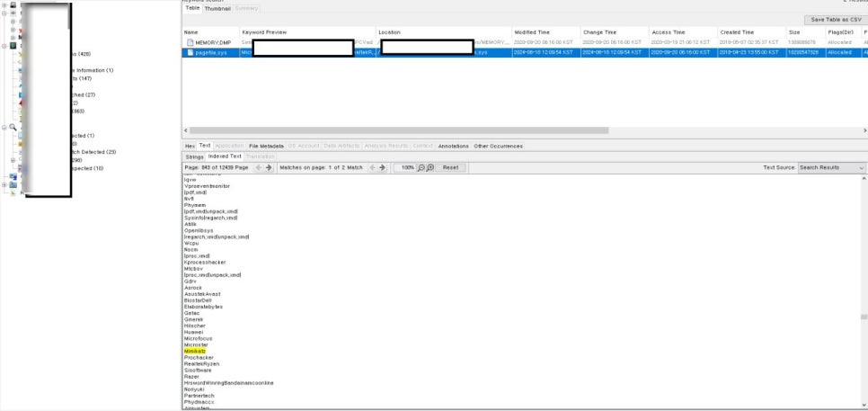Reset the text zoom level
The width and height of the screenshot is (868, 411).
click(x=450, y=167)
